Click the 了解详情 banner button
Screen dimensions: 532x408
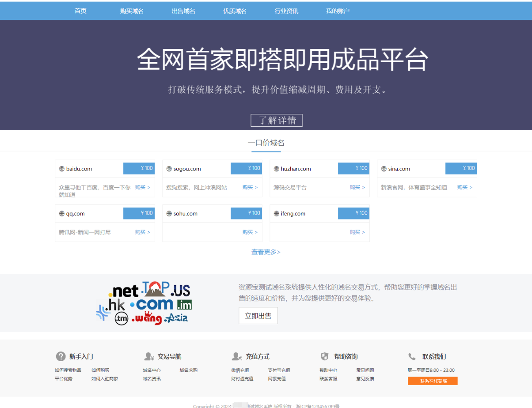[x=277, y=120]
